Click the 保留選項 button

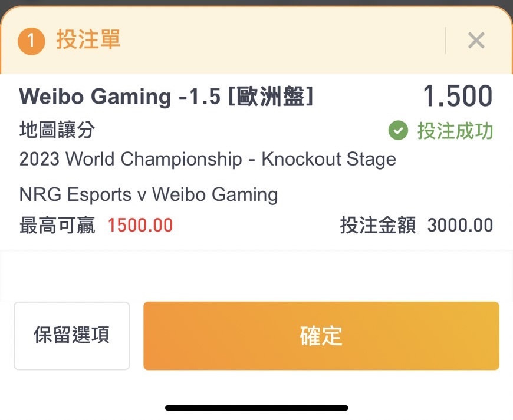point(72,336)
